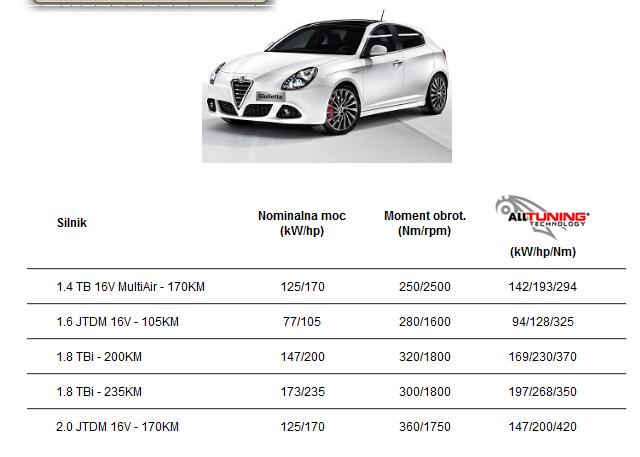This screenshot has height=457, width=640.
Task: Click tuned value 142/193/294
Action: pyautogui.click(x=543, y=287)
